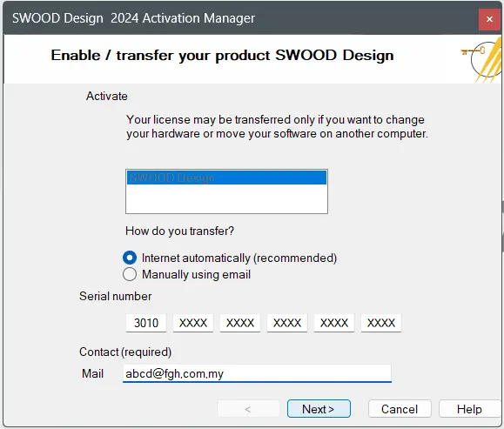
Task: Click the sixth serial number field
Action: pos(381,323)
